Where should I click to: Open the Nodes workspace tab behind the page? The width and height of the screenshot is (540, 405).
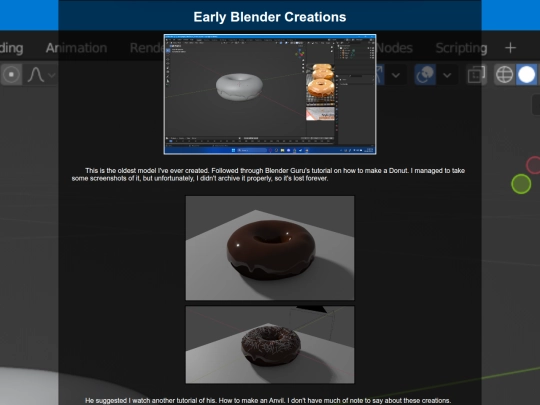[394, 48]
